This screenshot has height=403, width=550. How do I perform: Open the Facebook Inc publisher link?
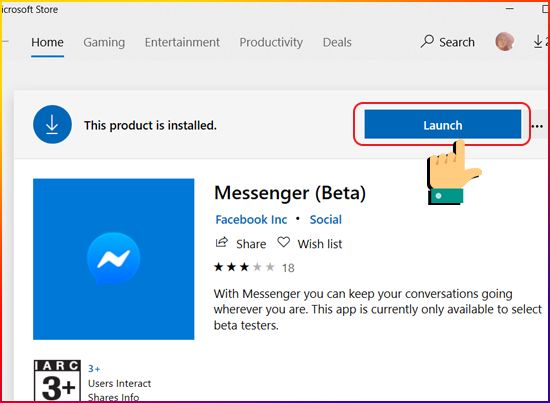[251, 220]
